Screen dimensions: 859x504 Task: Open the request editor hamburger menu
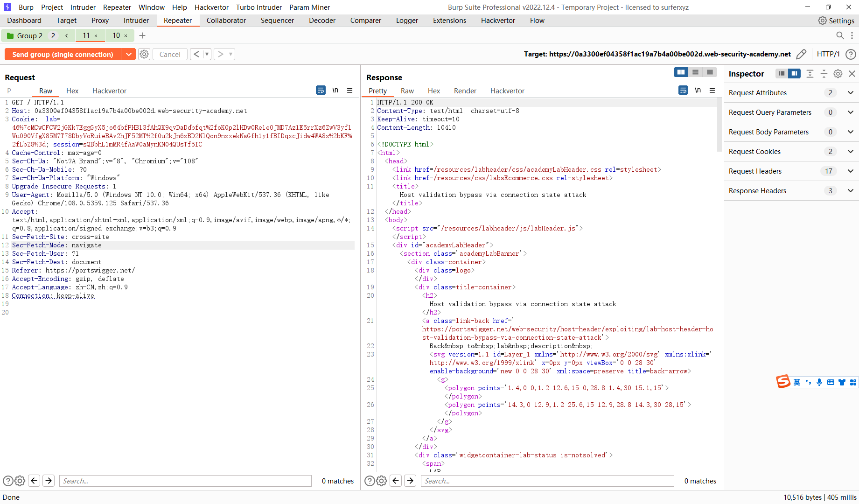350,90
